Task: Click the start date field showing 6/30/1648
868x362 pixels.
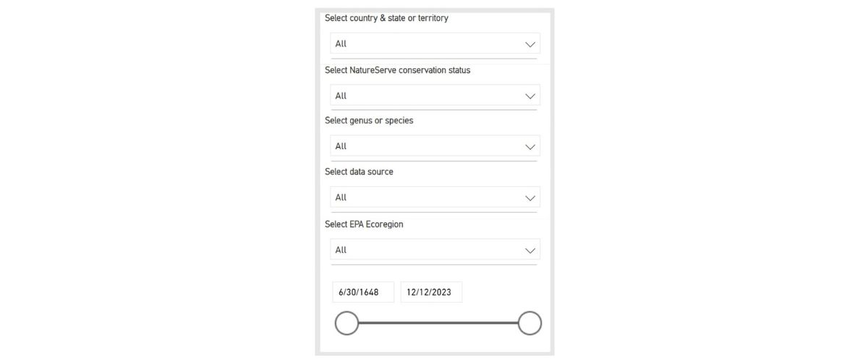Action: pos(362,292)
